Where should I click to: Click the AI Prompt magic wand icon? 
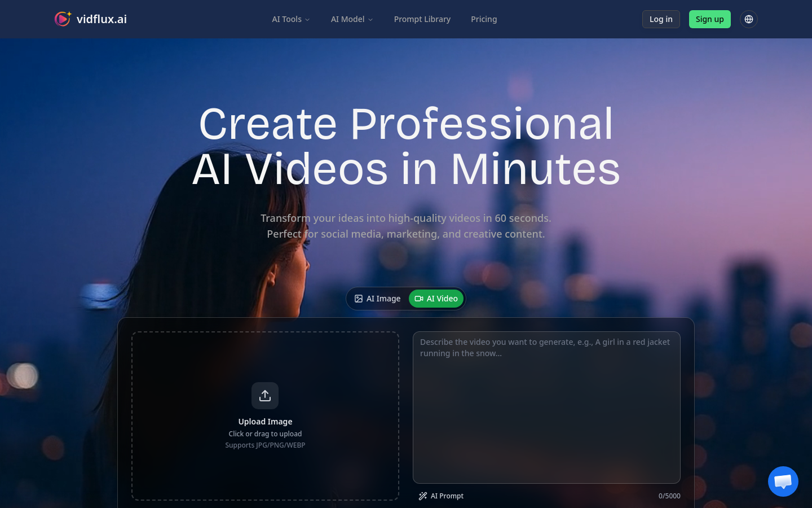(423, 496)
